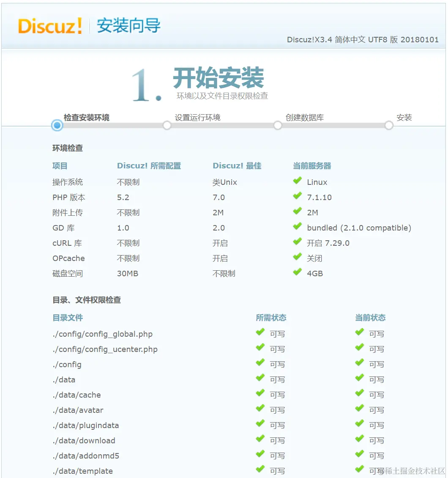Click the 设置运行环境 step circle
The height and width of the screenshot is (478, 448).
(x=167, y=125)
